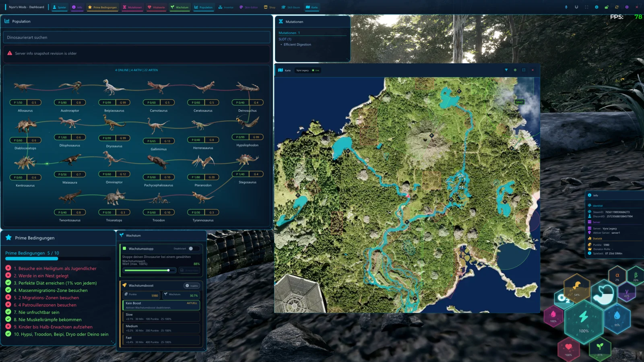Select the Inventar tab in top bar

tap(226, 7)
